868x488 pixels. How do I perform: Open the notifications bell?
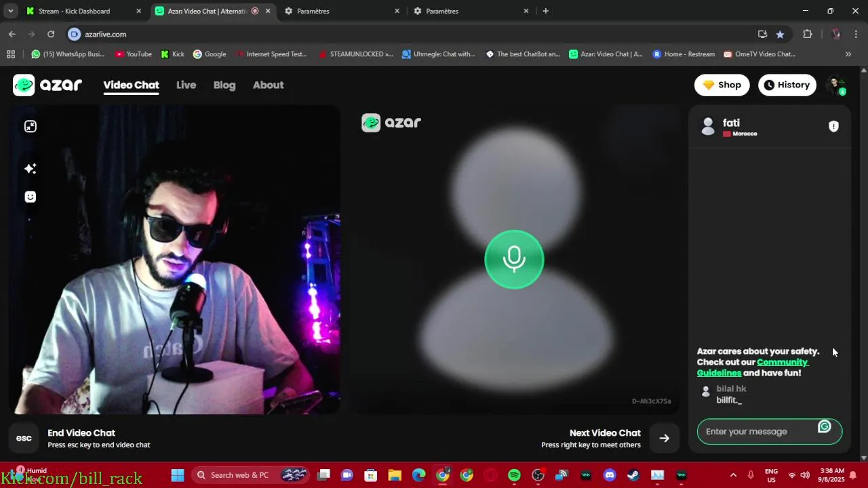pyautogui.click(x=853, y=475)
